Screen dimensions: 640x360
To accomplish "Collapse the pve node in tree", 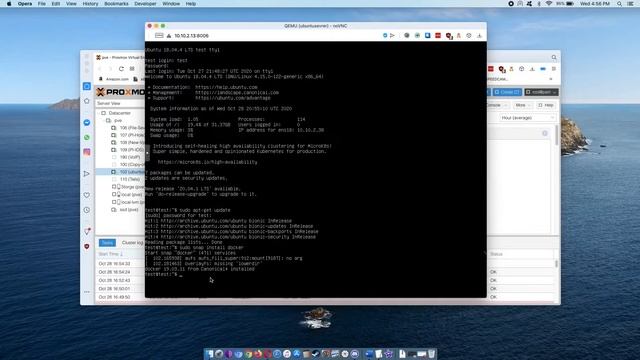I will point(103,120).
